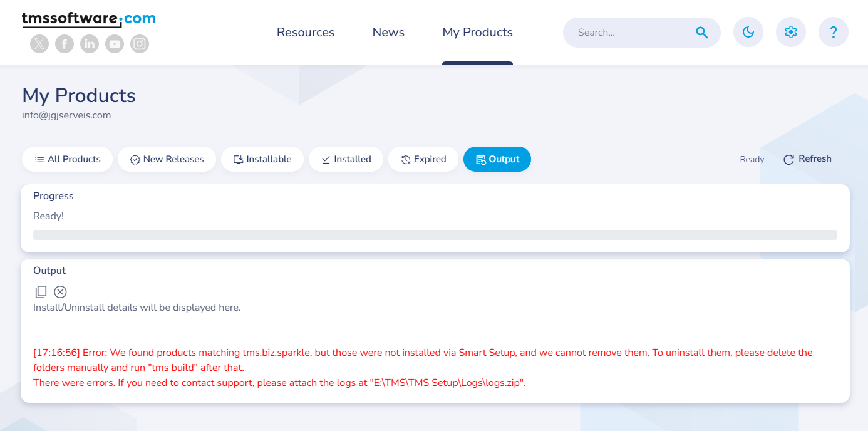The width and height of the screenshot is (868, 431).
Task: Switch to the All Products tab
Action: [x=67, y=159]
